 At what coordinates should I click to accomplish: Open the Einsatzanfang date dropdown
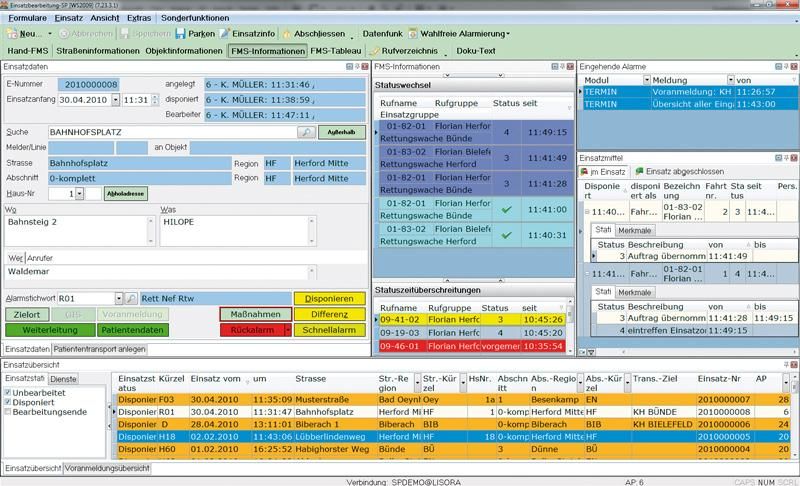[x=116, y=100]
